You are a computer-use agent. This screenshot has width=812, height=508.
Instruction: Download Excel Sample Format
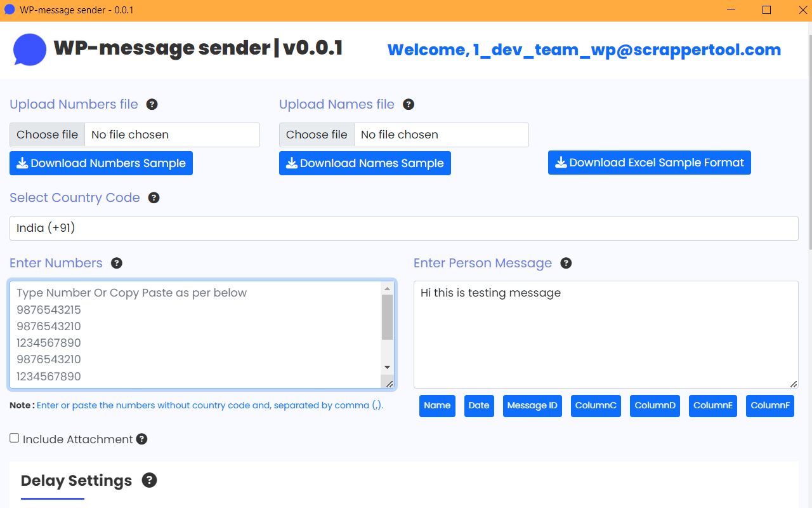click(650, 163)
